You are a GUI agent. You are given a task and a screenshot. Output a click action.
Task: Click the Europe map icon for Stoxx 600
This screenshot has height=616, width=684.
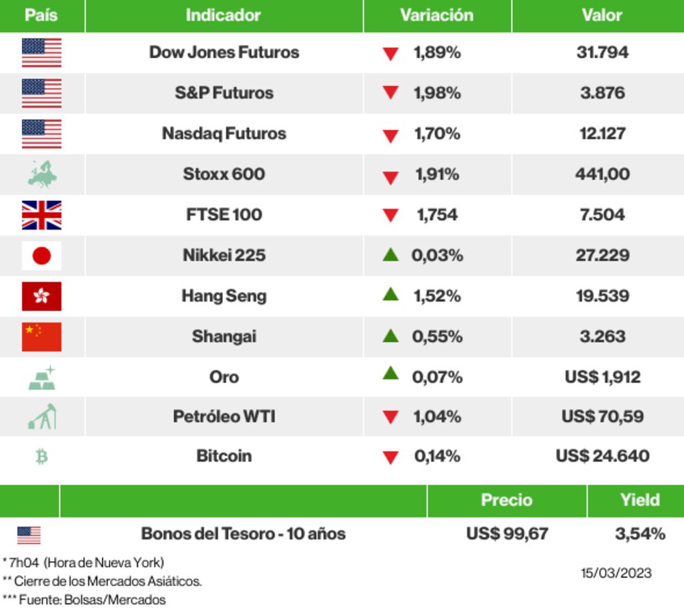coord(42,174)
